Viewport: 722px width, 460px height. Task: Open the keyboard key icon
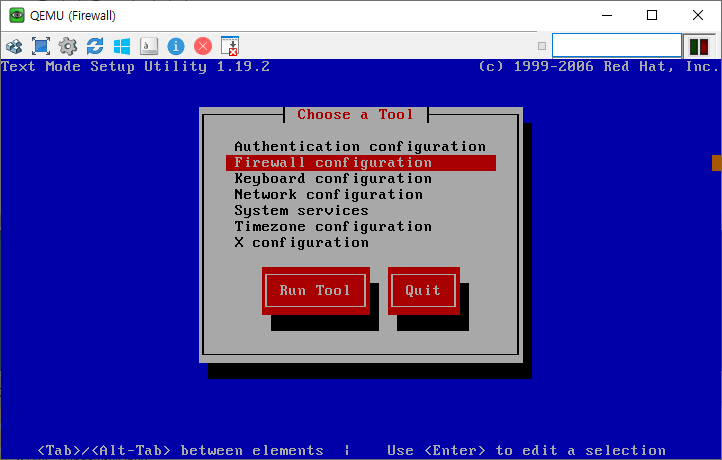(149, 46)
